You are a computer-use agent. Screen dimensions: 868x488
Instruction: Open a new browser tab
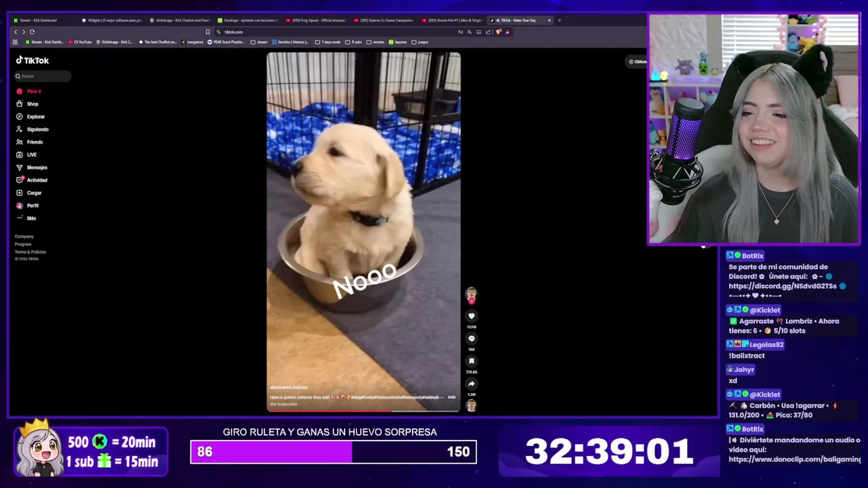click(559, 20)
